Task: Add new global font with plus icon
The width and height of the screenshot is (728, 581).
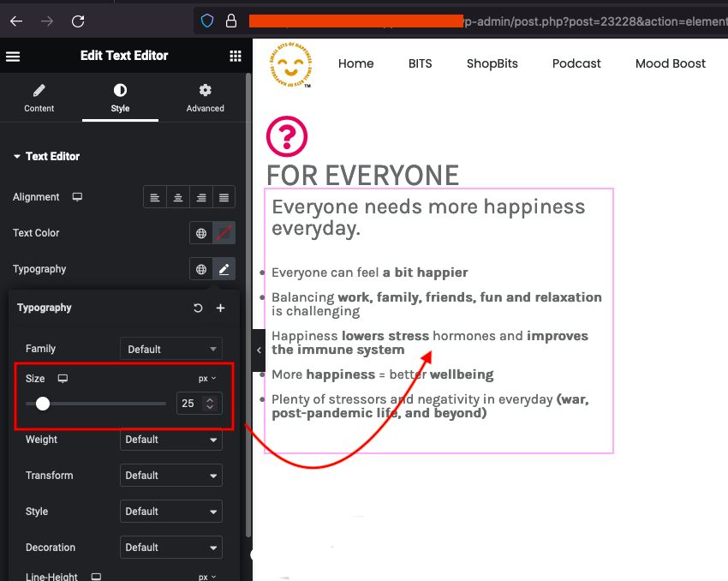Action: tap(220, 308)
